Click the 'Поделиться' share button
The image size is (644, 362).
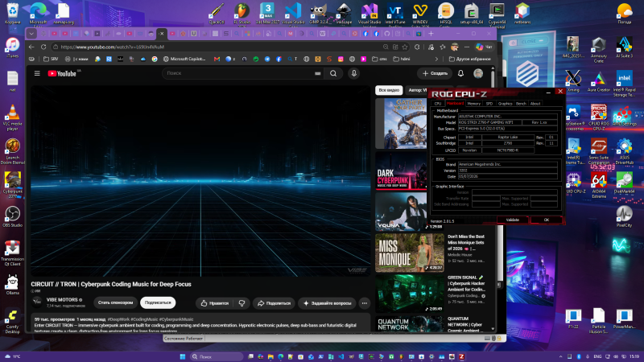pyautogui.click(x=274, y=303)
